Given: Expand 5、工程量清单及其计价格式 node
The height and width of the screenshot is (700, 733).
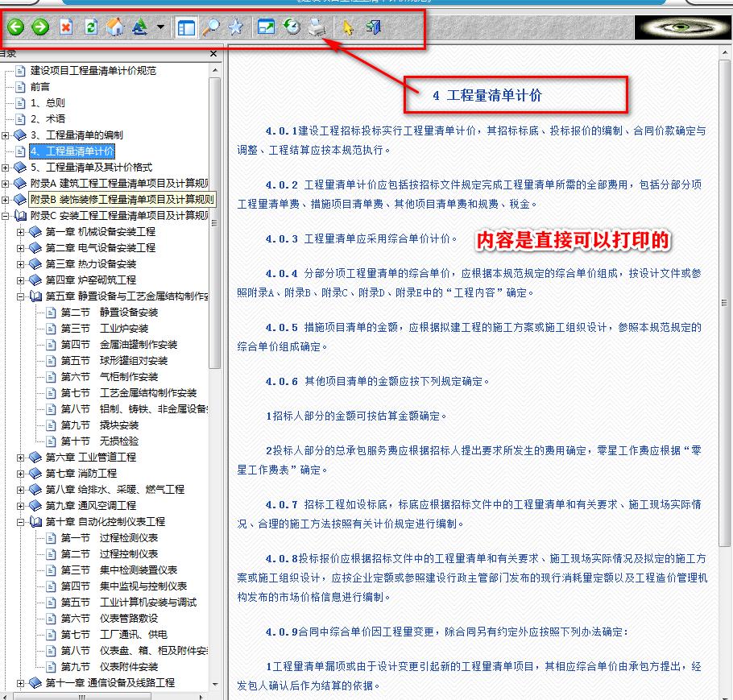Looking at the screenshot, I should click(x=5, y=168).
